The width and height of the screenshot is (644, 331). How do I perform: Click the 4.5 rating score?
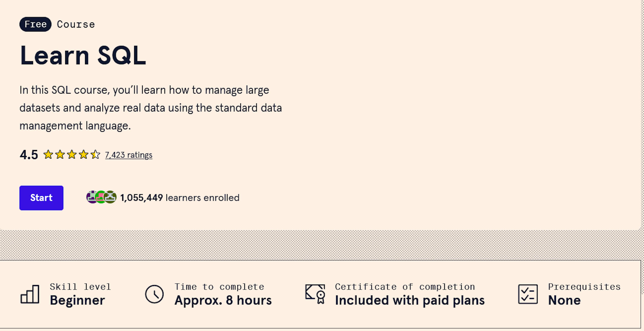(29, 155)
